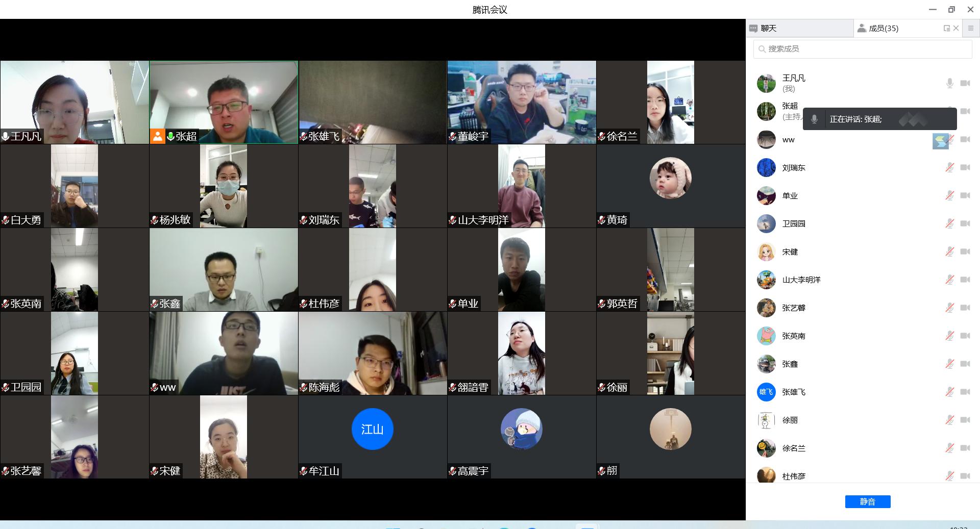Click the muted mic icon beside 刘瑞东
This screenshot has height=529, width=980.
949,167
